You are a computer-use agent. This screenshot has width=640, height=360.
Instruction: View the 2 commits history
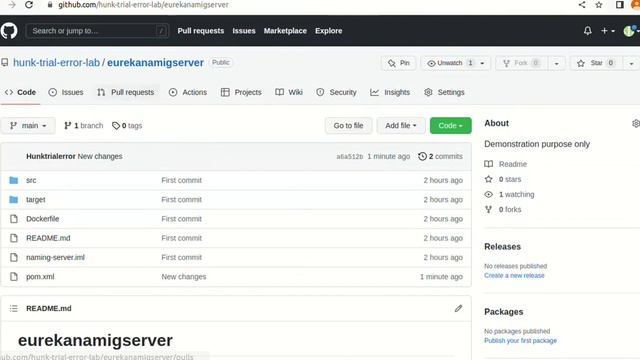[440, 156]
